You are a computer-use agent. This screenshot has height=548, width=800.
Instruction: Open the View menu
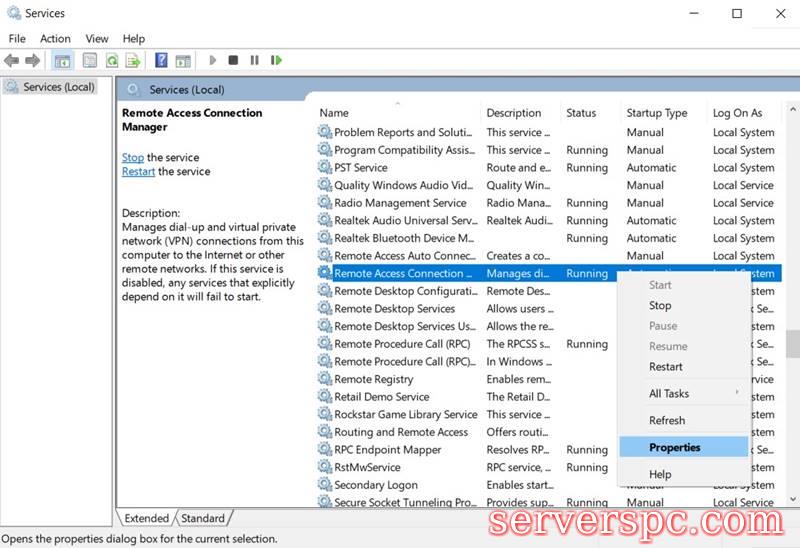coord(97,39)
